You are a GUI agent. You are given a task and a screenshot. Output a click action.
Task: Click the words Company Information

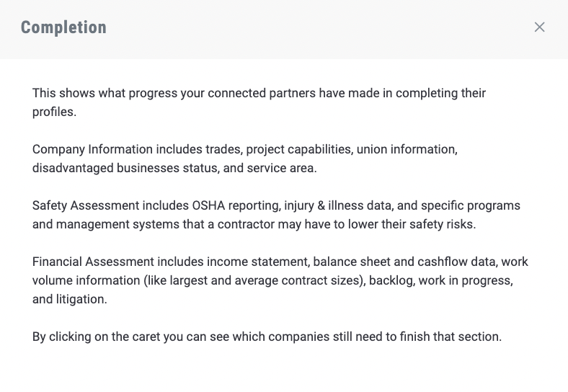click(x=92, y=149)
